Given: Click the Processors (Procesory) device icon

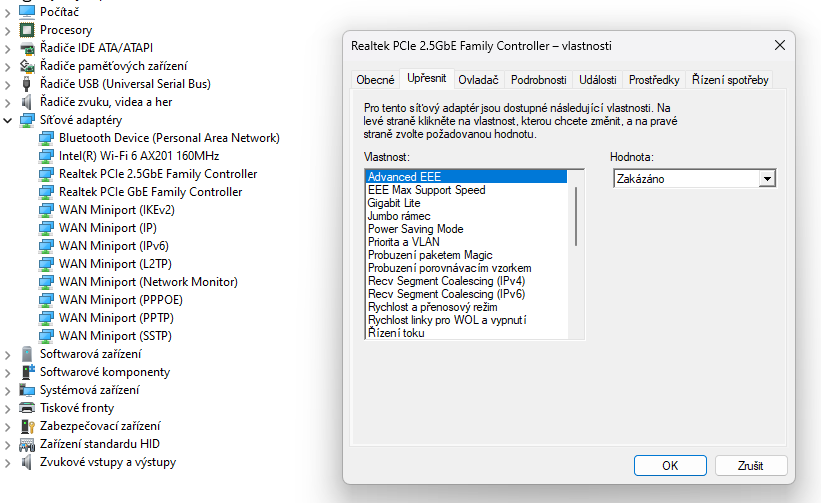Looking at the screenshot, I should click(x=27, y=30).
